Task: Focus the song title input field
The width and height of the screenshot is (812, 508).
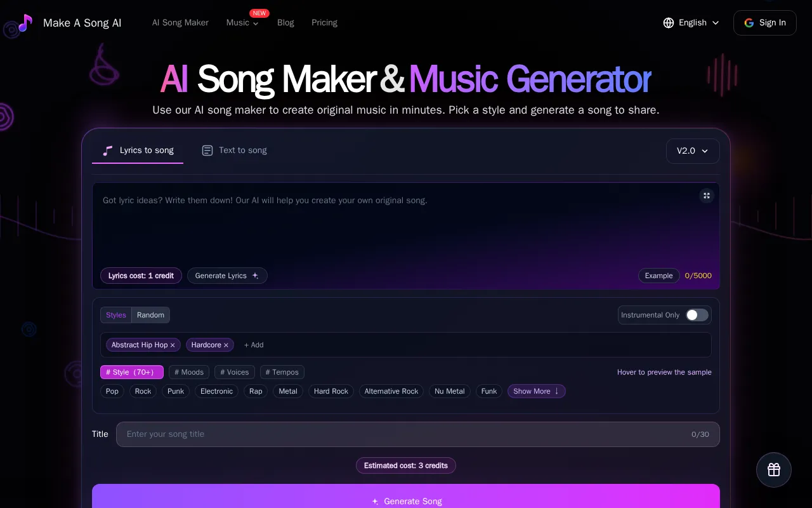Action: (418, 434)
